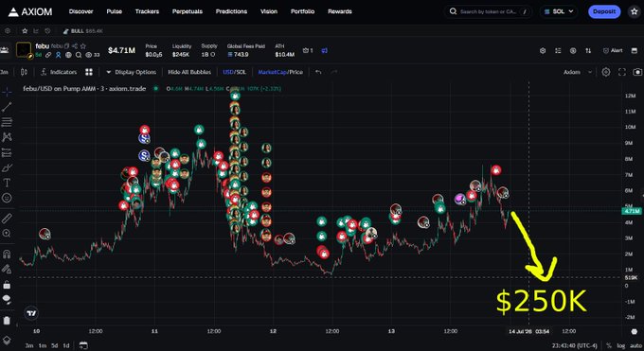Expand the Axiom chart source dropdown
This screenshot has width=644, height=351.
pyautogui.click(x=578, y=72)
